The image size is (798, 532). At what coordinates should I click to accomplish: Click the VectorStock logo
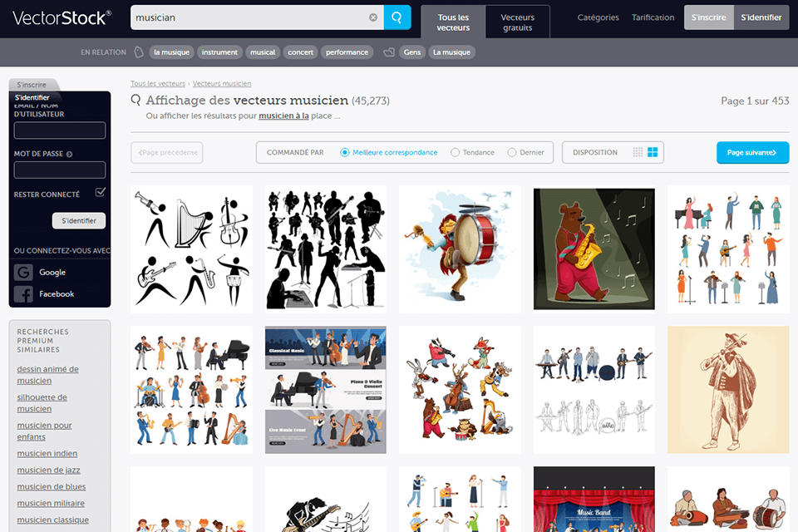tap(58, 17)
